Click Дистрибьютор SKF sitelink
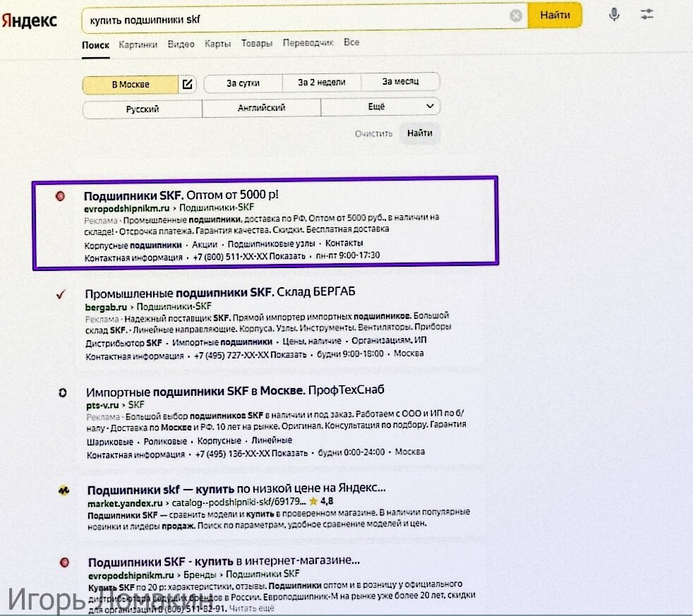The height and width of the screenshot is (616, 693). pyautogui.click(x=123, y=344)
